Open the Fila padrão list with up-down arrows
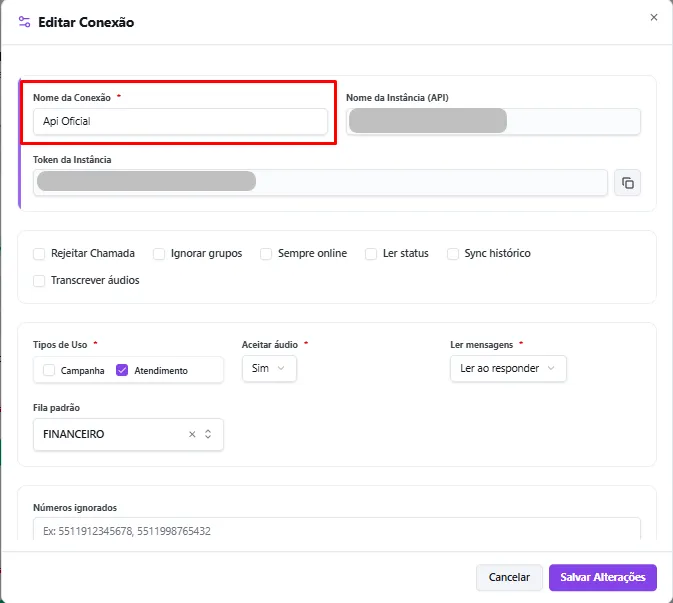 tap(208, 434)
